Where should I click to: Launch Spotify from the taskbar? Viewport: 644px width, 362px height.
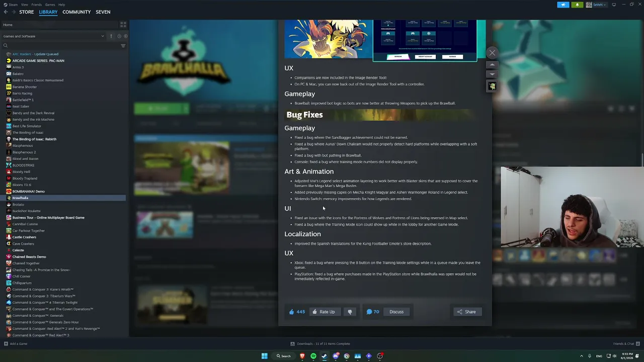click(313, 356)
